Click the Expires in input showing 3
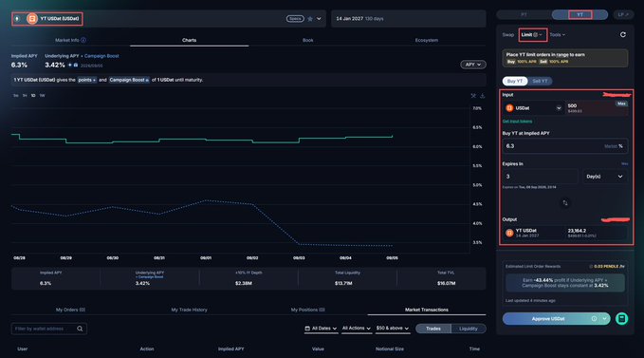This screenshot has height=358, width=644. pyautogui.click(x=540, y=177)
